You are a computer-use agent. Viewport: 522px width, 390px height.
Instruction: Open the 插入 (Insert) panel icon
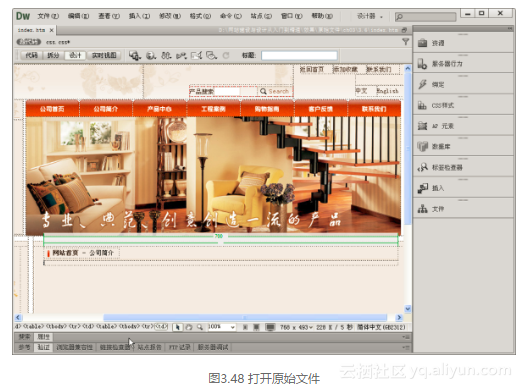pos(423,188)
